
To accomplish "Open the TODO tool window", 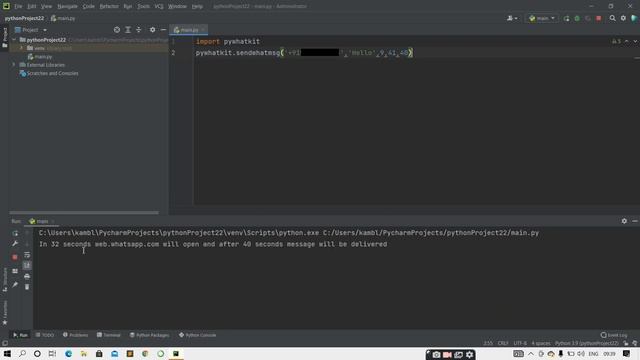I will click(x=44, y=335).
